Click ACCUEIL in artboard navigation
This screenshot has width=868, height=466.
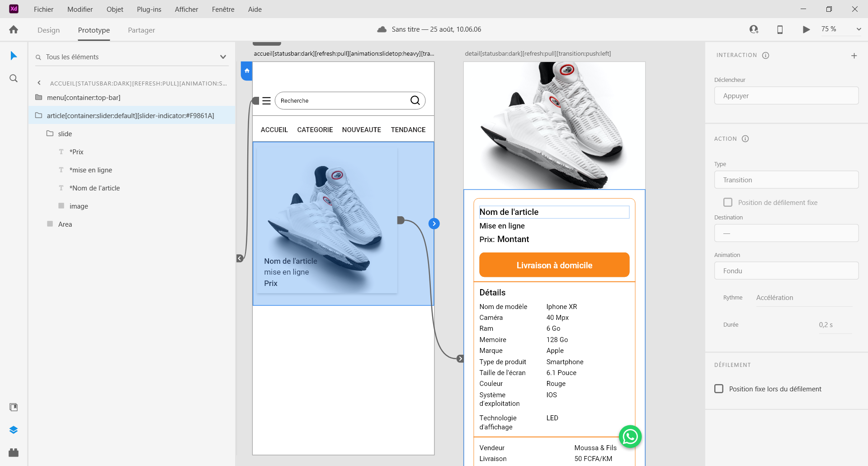pos(274,130)
